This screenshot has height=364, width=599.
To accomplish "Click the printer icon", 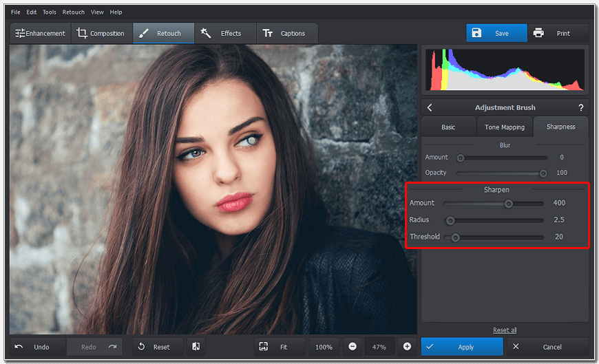I will click(x=538, y=33).
